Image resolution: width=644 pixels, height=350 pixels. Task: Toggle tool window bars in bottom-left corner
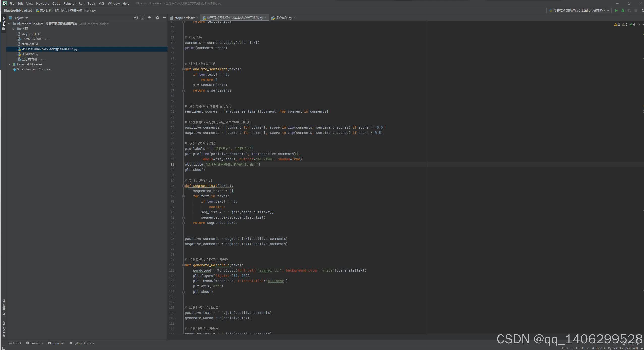coord(4,348)
